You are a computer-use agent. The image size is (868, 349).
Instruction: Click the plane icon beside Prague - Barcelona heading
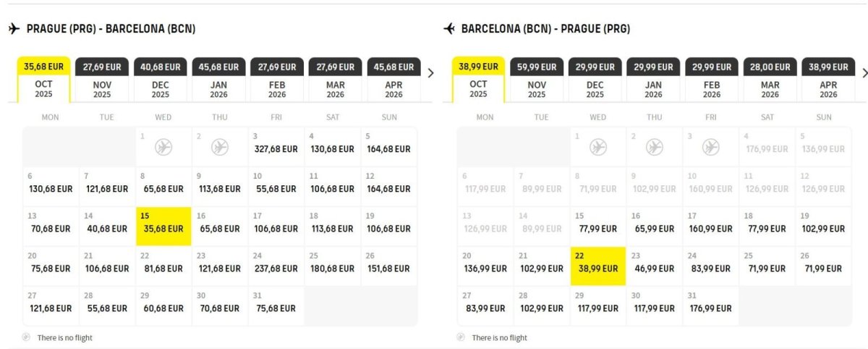[14, 29]
